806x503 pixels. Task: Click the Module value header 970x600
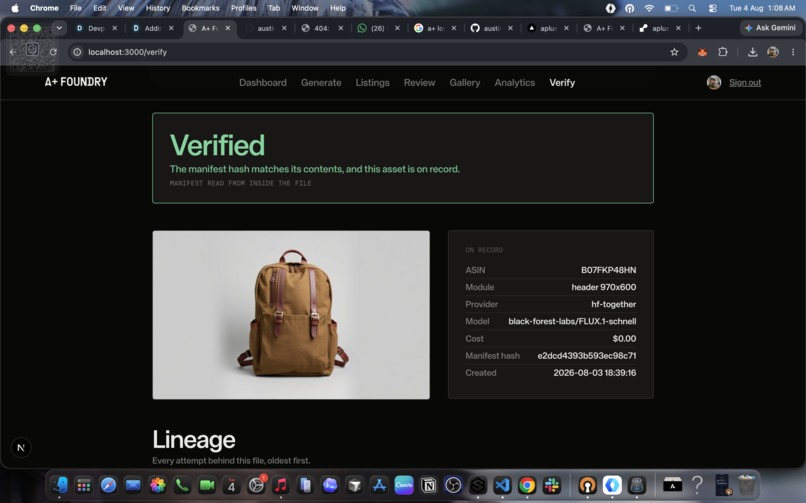tap(603, 287)
